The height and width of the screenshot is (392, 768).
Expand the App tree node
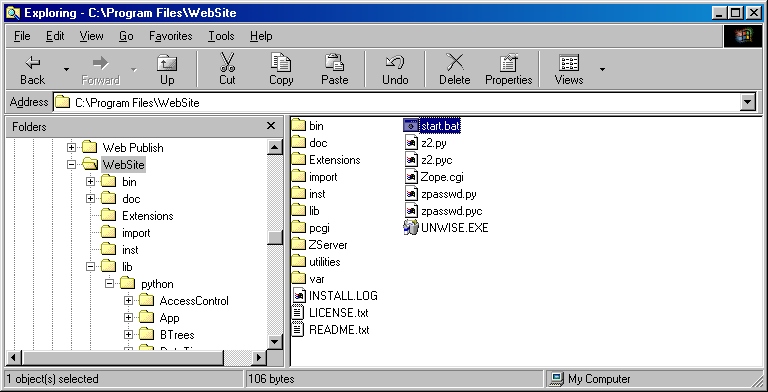pyautogui.click(x=128, y=318)
